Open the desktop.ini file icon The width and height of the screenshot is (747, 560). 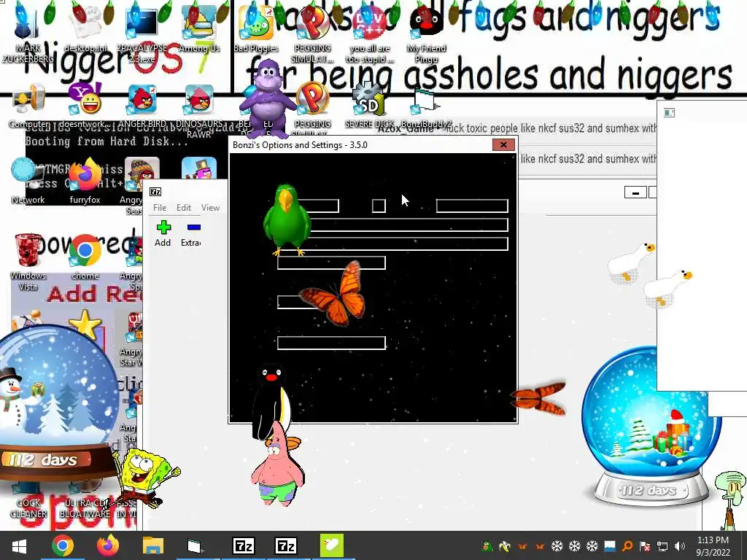tap(85, 28)
